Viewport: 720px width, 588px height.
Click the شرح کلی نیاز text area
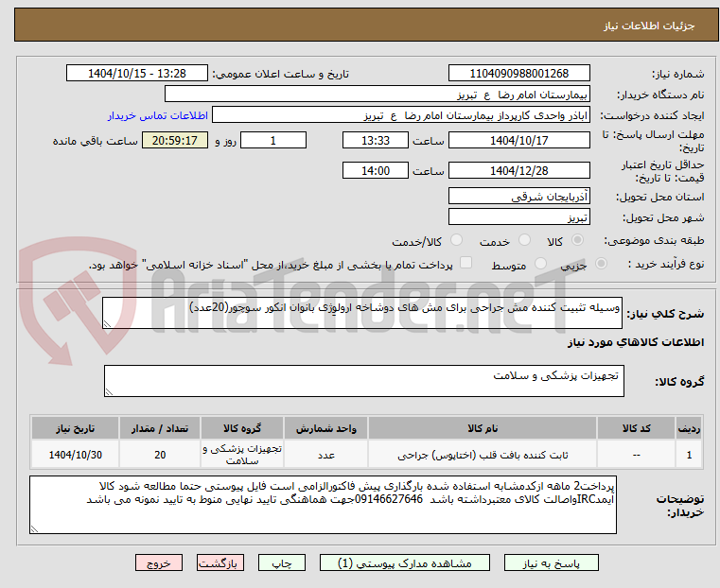click(x=361, y=313)
